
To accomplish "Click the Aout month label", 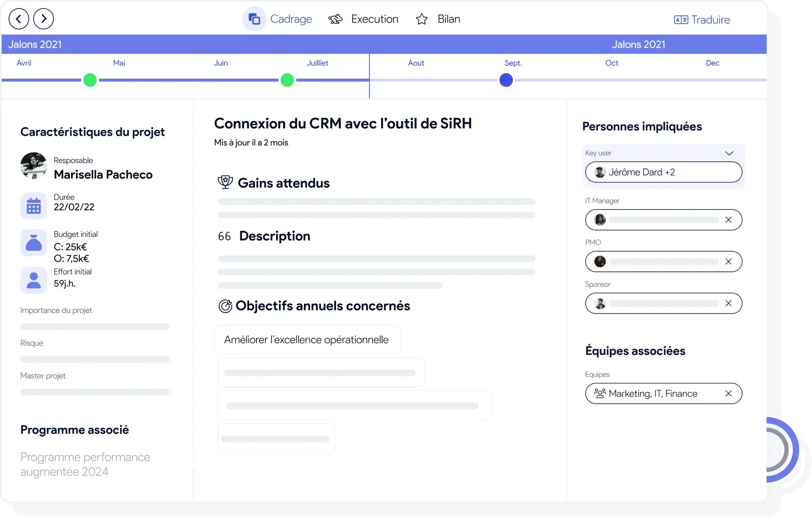I will point(416,63).
